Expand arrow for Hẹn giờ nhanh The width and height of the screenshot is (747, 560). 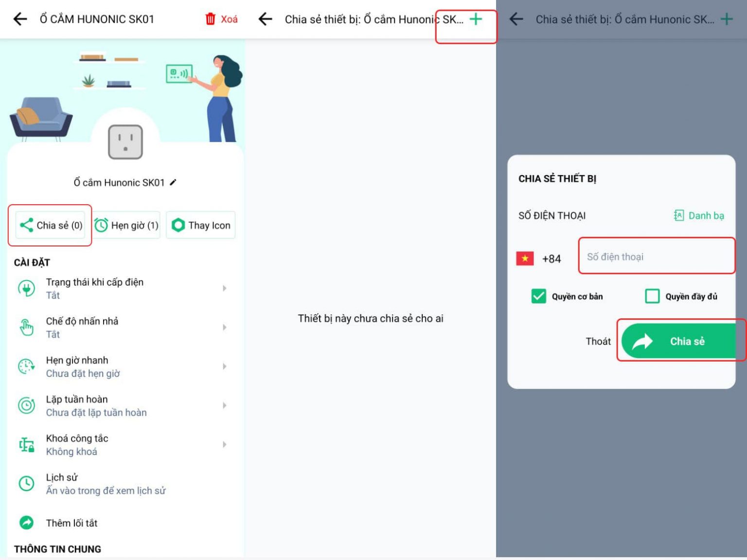click(x=224, y=367)
